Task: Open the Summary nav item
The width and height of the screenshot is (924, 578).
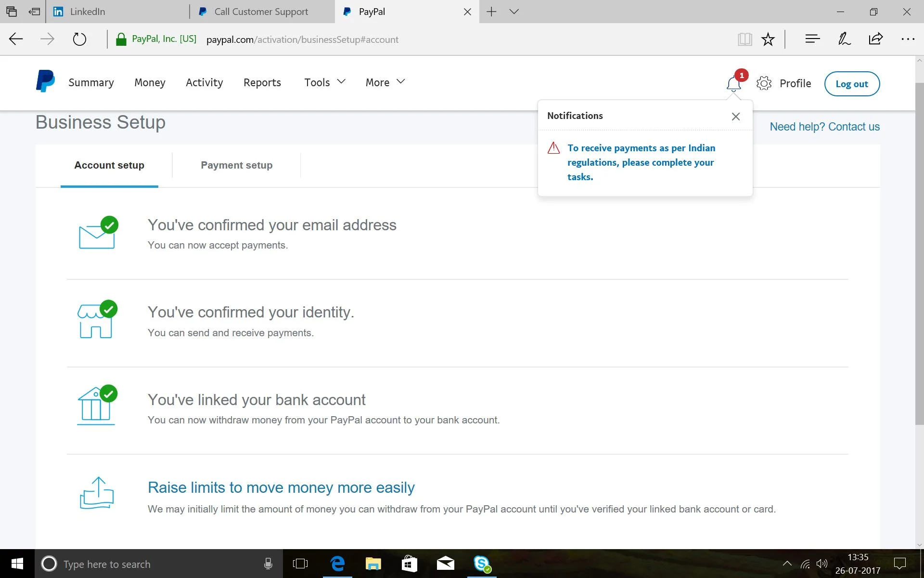Action: click(x=91, y=82)
